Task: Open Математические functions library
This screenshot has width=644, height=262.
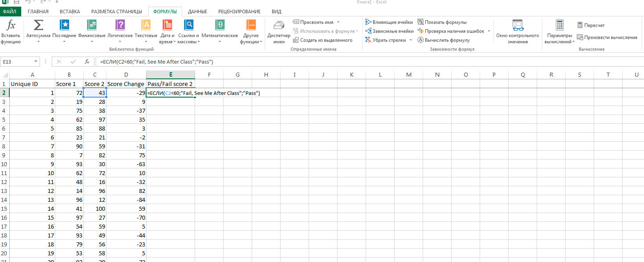Action: [220, 26]
